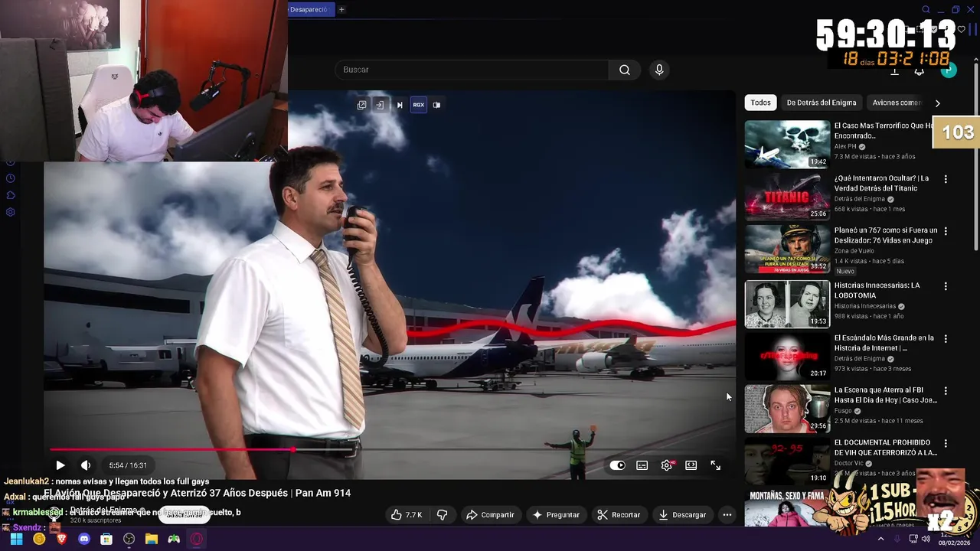Screen dimensions: 980x551
Task: Open the 767 glider thumbnail video
Action: pos(787,249)
